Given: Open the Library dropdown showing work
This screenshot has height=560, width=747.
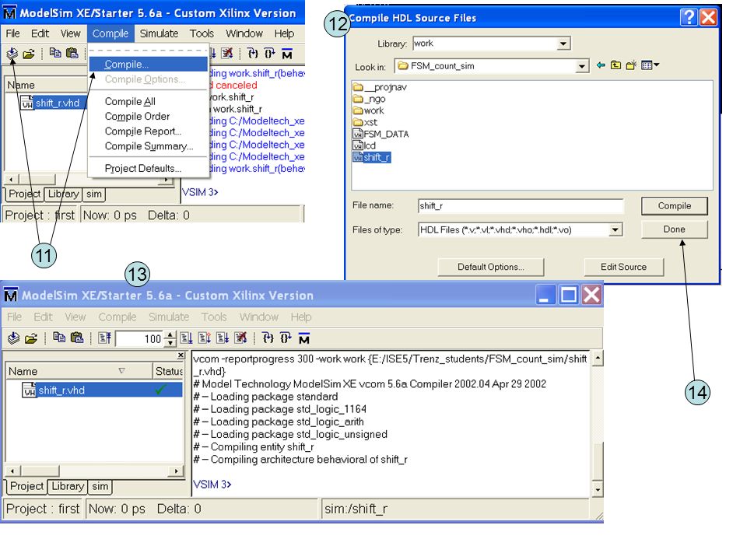Looking at the screenshot, I should (x=563, y=44).
